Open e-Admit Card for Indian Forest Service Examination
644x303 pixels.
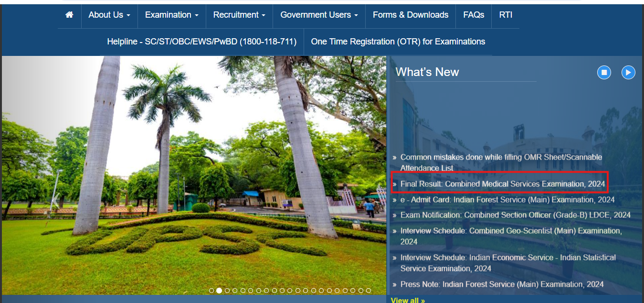[x=507, y=200]
